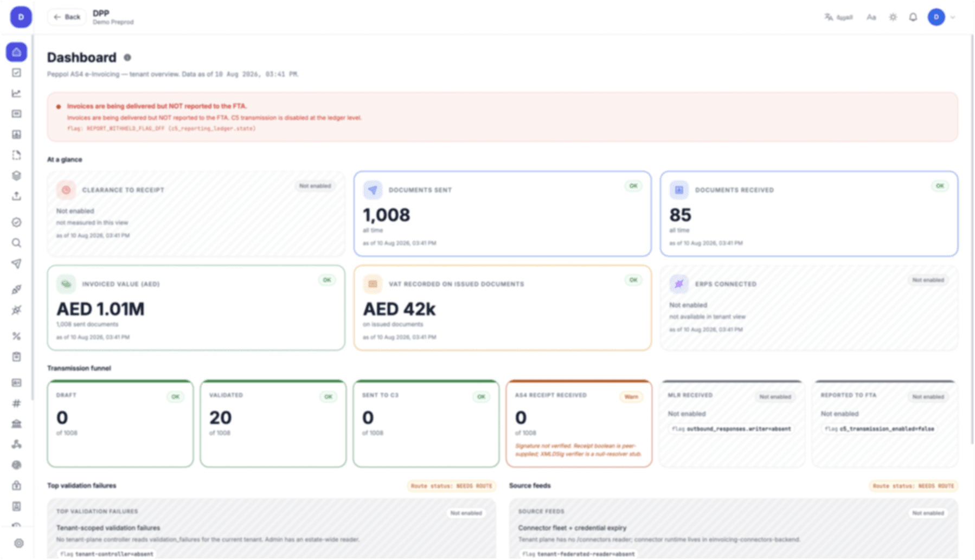Open the settings gear at sidebar bottom

[19, 543]
